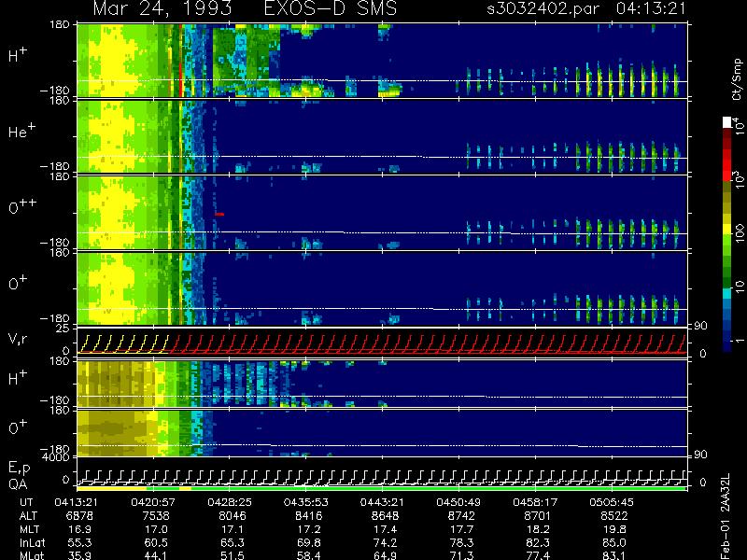Click the UT value '0413:21'
Viewport: 747px width, 560px height.
click(77, 502)
